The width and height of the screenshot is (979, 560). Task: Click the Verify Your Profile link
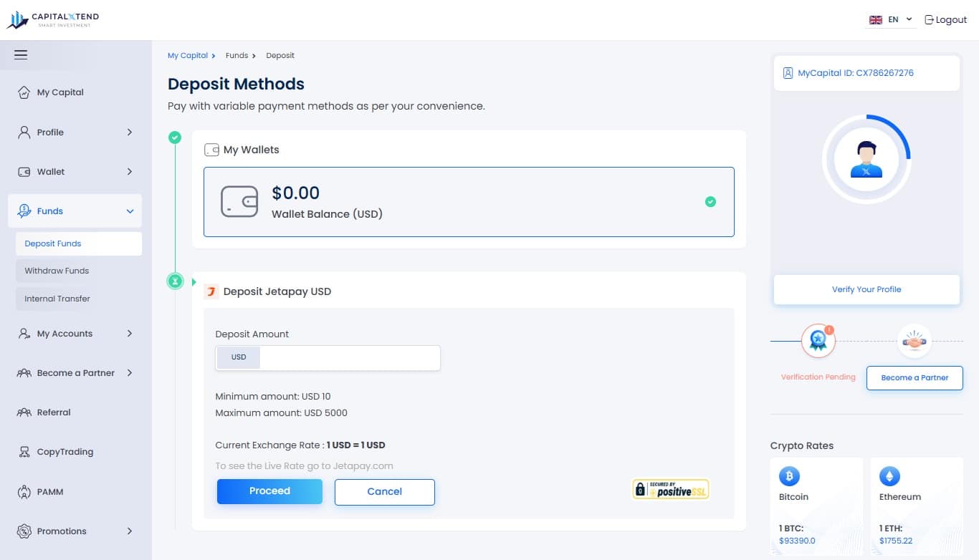(x=866, y=289)
